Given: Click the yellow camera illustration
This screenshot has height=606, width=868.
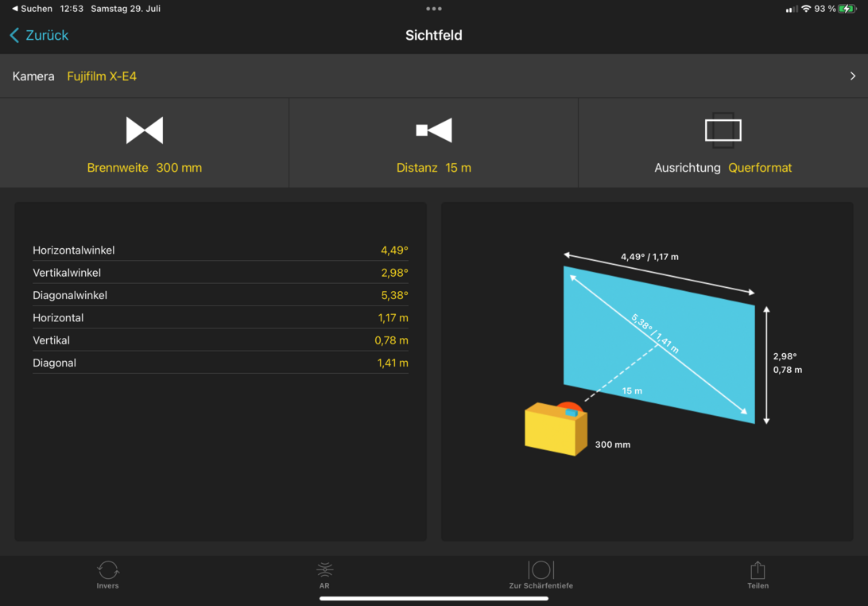Looking at the screenshot, I should 555,429.
